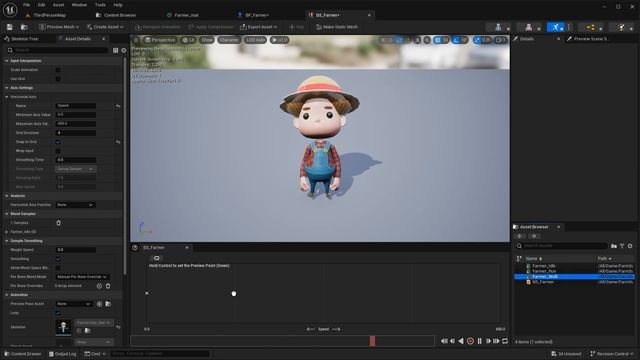Click the Asset Browser filter icon

pyautogui.click(x=622, y=246)
